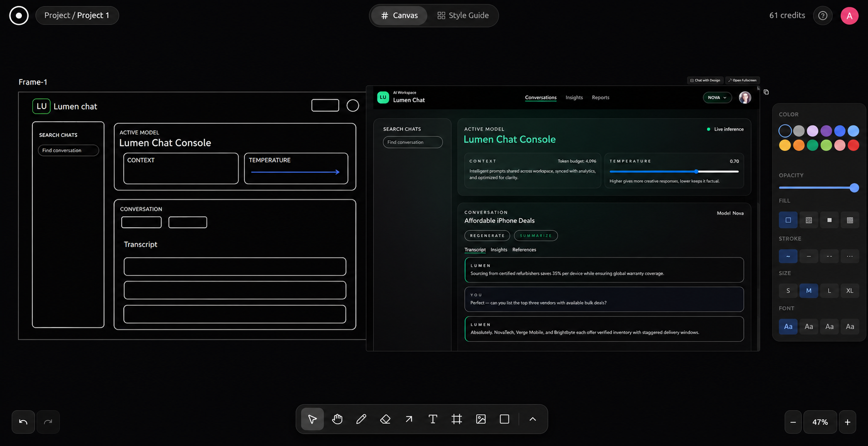This screenshot has height=446, width=868.
Task: Click the wireframe Find conversation field
Action: [x=69, y=150]
